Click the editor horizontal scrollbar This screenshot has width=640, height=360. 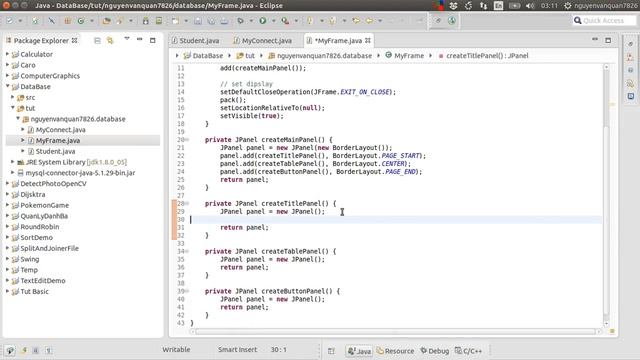[x=396, y=331]
